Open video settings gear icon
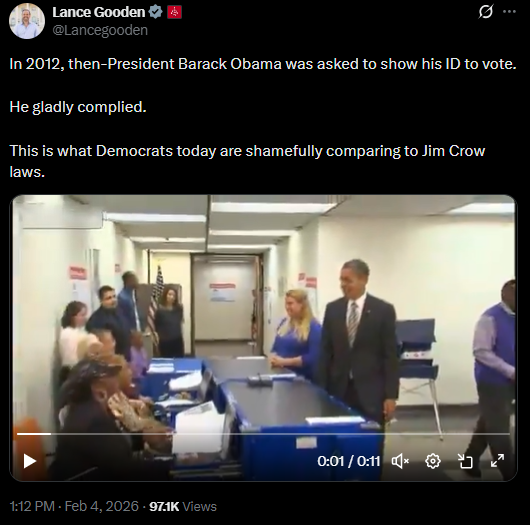Image resolution: width=530 pixels, height=525 pixels. (433, 461)
